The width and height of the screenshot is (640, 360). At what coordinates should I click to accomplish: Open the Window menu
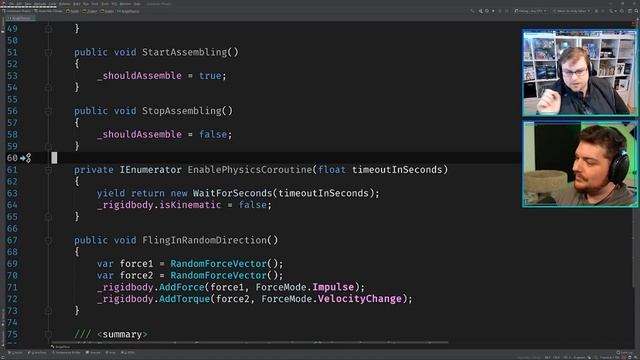point(125,4)
